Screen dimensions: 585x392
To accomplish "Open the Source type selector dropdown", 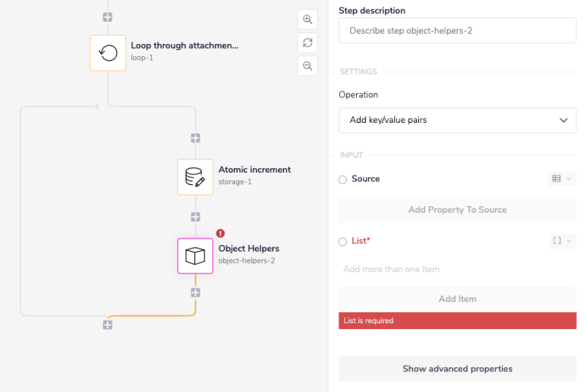I will [562, 178].
